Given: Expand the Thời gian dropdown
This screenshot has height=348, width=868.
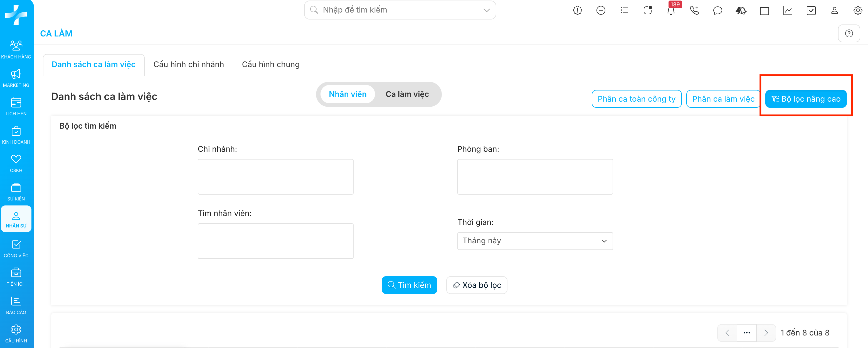Looking at the screenshot, I should pyautogui.click(x=534, y=241).
